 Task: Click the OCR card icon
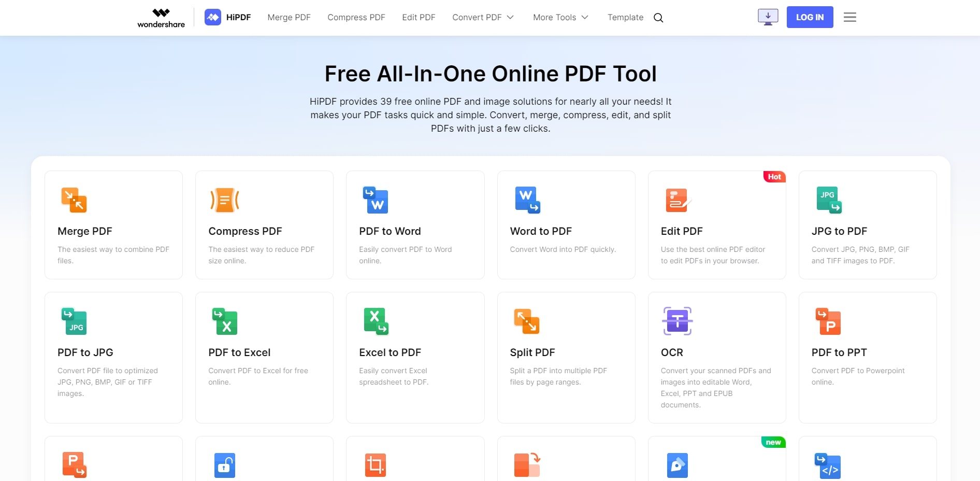point(678,321)
